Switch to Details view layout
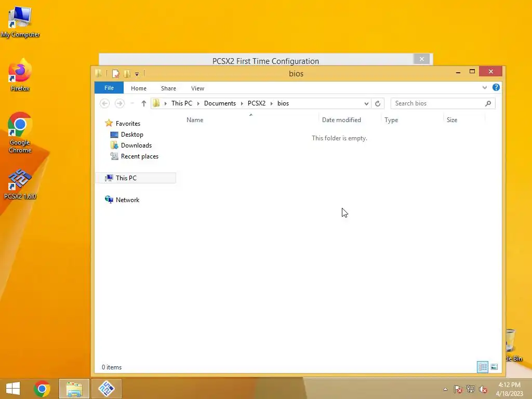The width and height of the screenshot is (532, 399). 483,367
